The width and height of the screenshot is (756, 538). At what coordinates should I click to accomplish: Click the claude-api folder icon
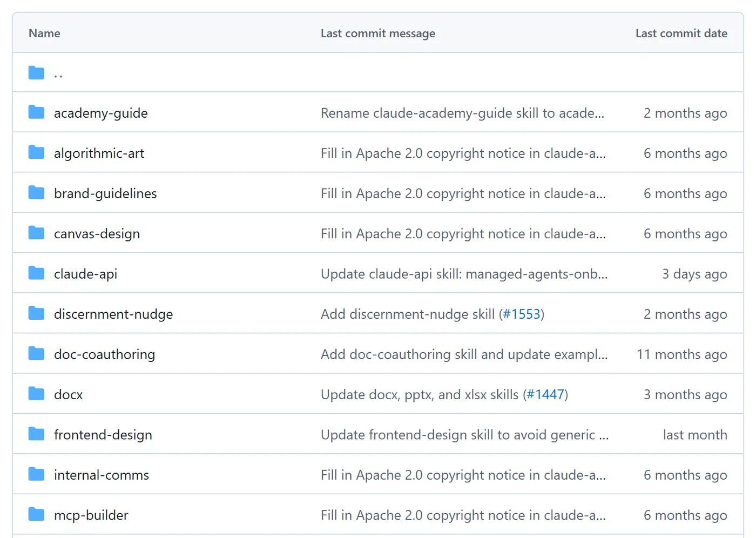click(x=36, y=273)
